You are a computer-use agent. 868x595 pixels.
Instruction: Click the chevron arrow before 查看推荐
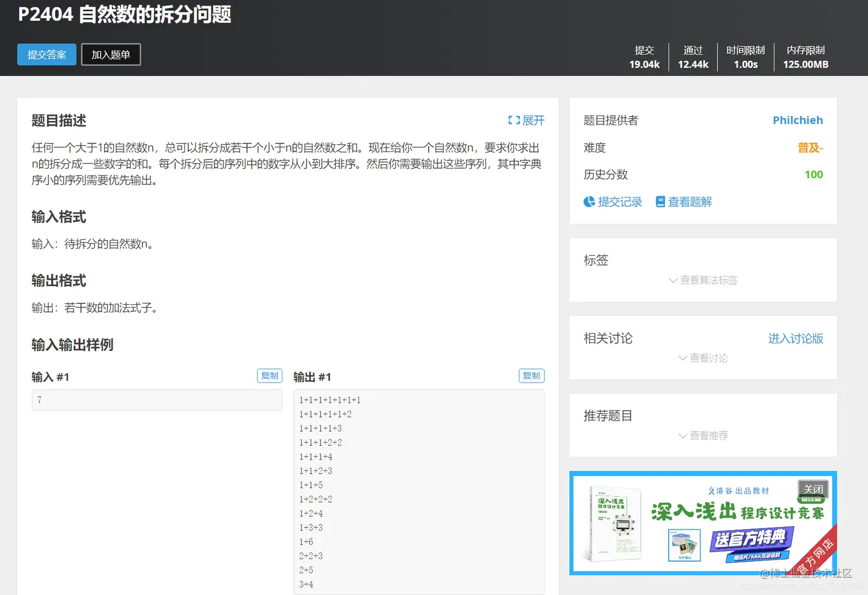(x=682, y=435)
